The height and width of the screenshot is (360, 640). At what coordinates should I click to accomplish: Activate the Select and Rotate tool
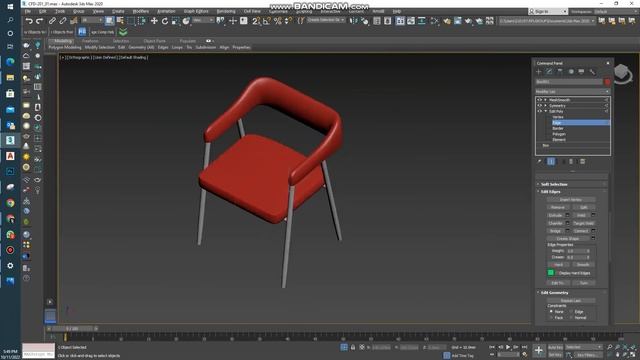tap(164, 21)
